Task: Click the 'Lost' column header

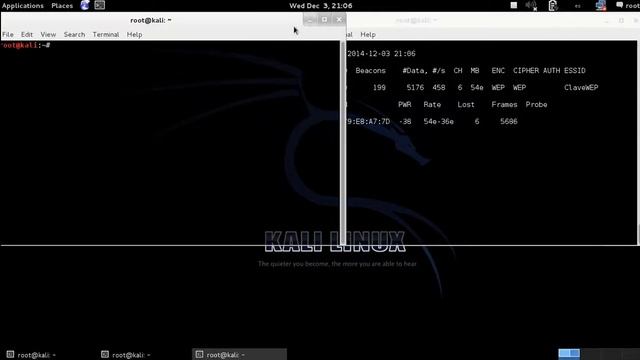Action: click(x=466, y=104)
